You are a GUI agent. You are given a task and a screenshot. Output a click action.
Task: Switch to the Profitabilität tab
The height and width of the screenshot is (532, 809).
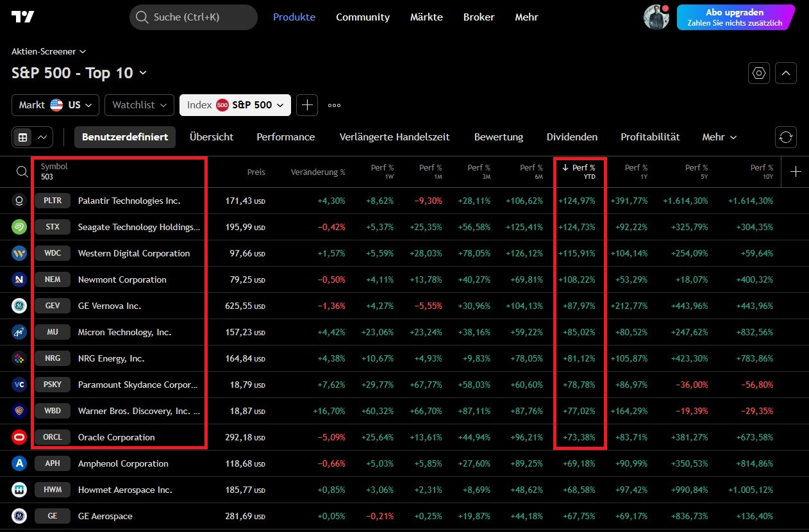tap(650, 137)
